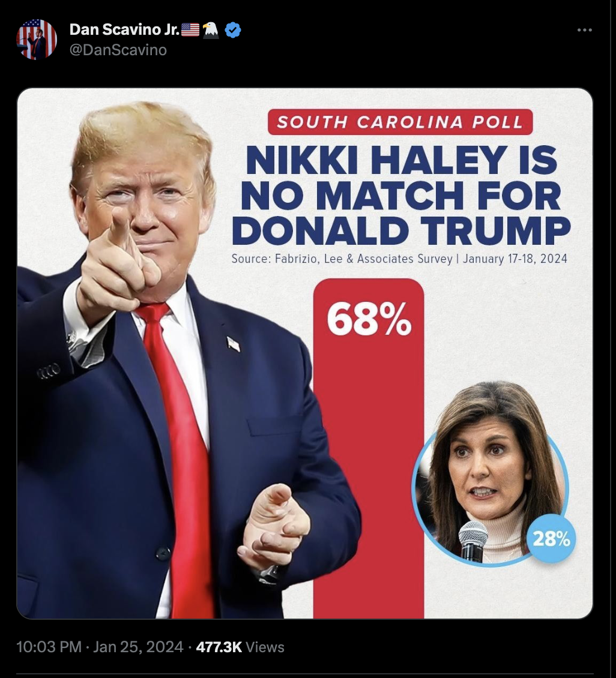Click the 'Nikki Haley is no match' headline
This screenshot has height=678, width=616.
tap(401, 195)
